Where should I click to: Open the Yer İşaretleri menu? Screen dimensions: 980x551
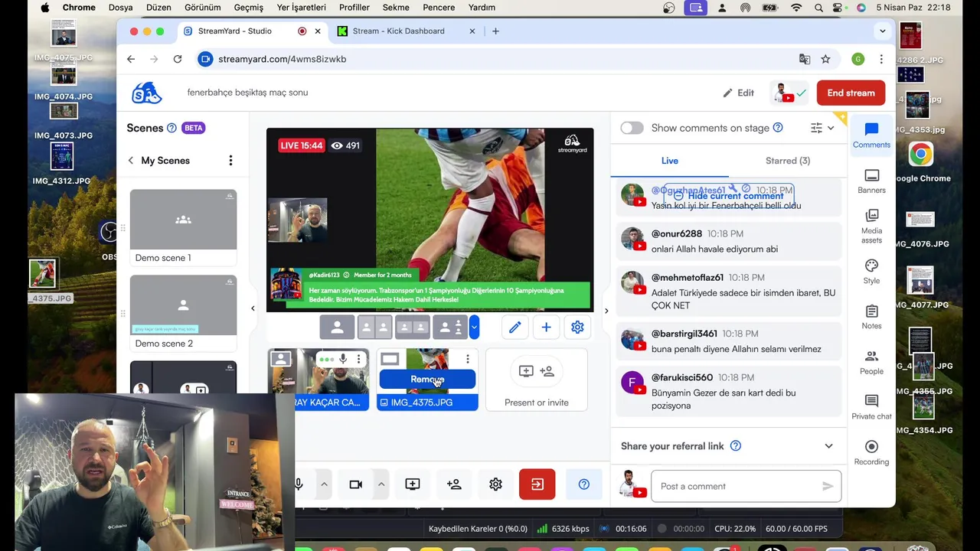tap(301, 8)
